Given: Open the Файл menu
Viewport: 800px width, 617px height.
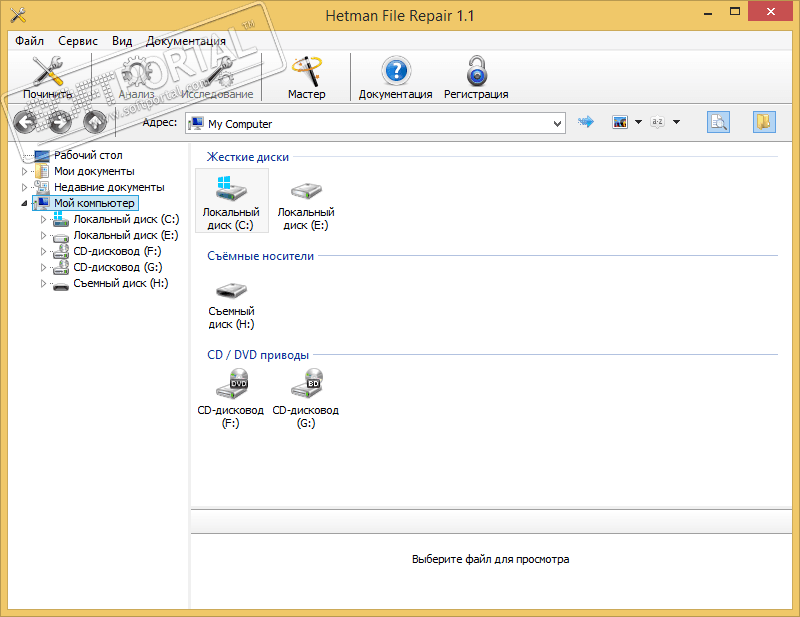Looking at the screenshot, I should pyautogui.click(x=30, y=41).
